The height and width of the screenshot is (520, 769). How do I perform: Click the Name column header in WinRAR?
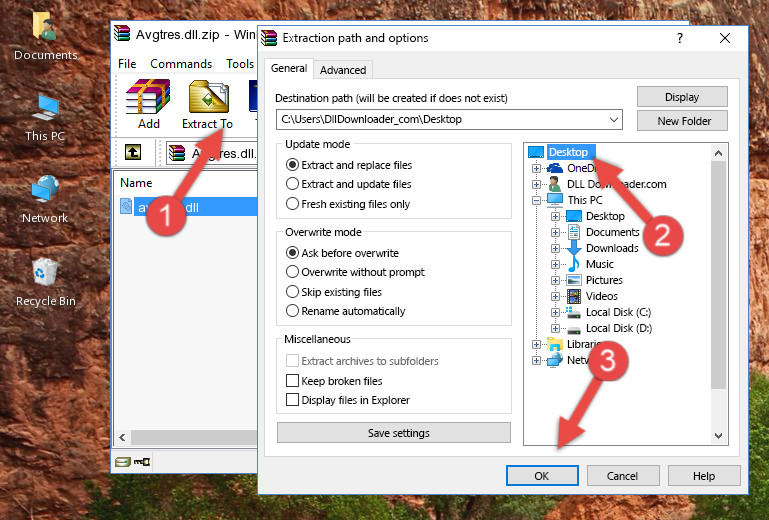[136, 183]
